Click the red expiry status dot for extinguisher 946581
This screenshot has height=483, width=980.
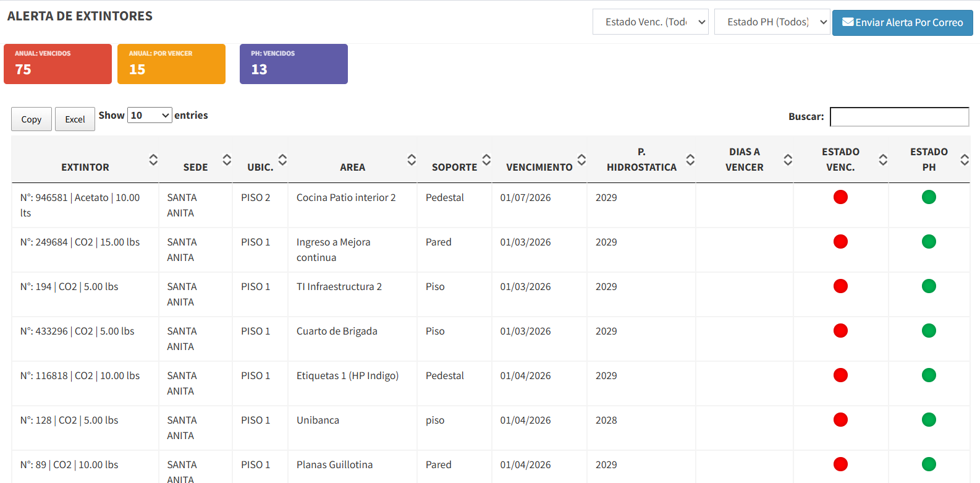click(840, 197)
